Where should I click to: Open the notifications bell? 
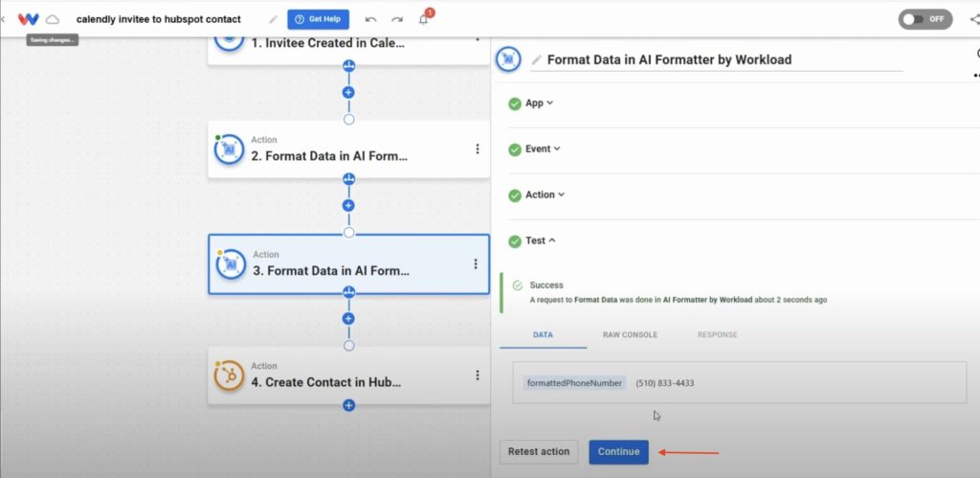click(x=424, y=19)
